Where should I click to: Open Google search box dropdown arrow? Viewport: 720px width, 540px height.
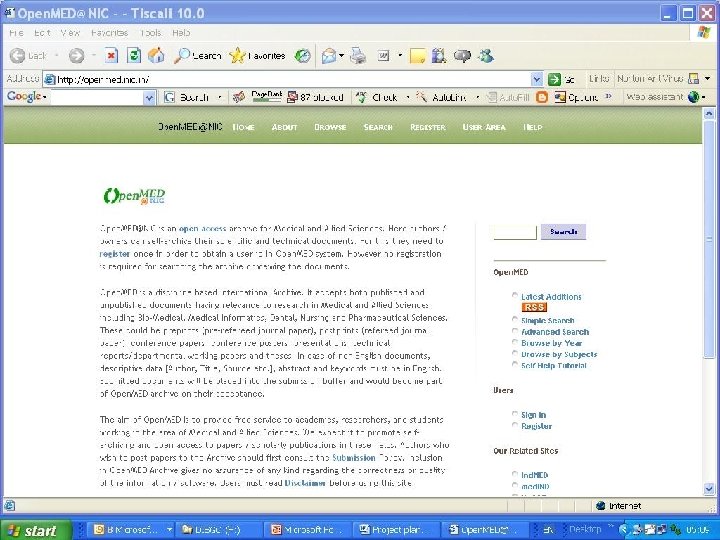pyautogui.click(x=149, y=97)
